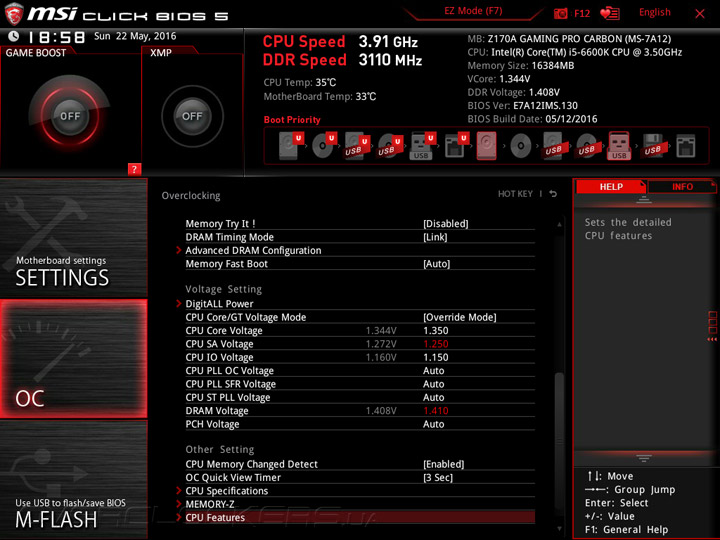Click the Overclocking page title
The height and width of the screenshot is (540, 720).
[x=191, y=195]
